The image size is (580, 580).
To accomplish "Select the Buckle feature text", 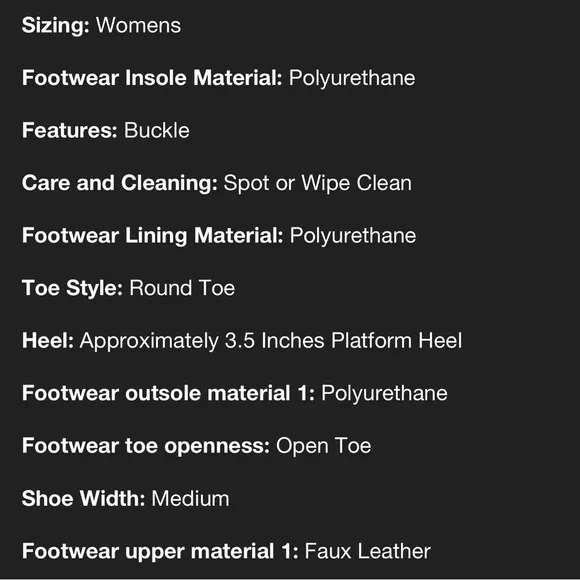I will 156,131.
